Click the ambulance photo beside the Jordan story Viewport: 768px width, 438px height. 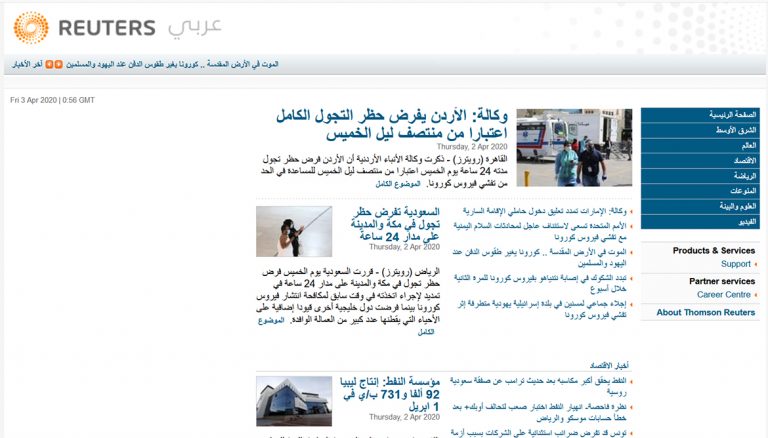574,147
